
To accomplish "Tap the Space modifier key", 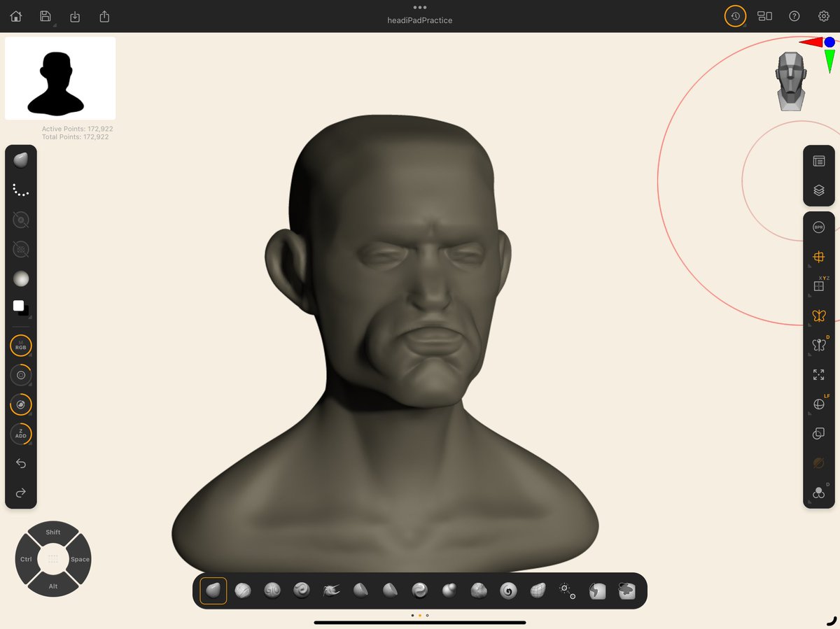I will pyautogui.click(x=80, y=559).
